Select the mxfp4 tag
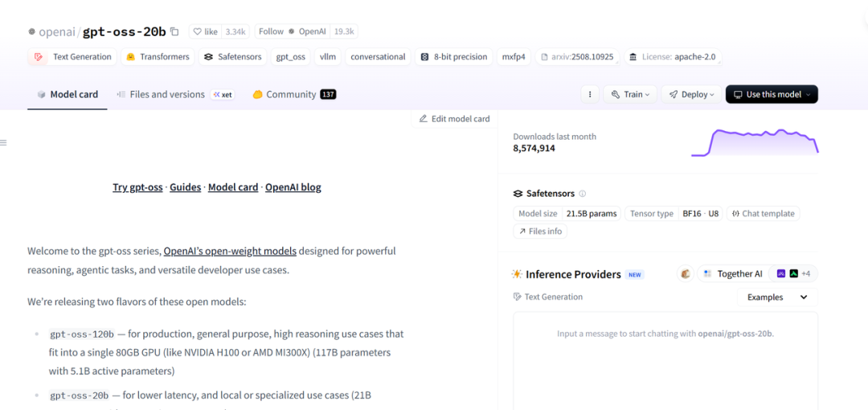This screenshot has width=868, height=410. (x=514, y=56)
